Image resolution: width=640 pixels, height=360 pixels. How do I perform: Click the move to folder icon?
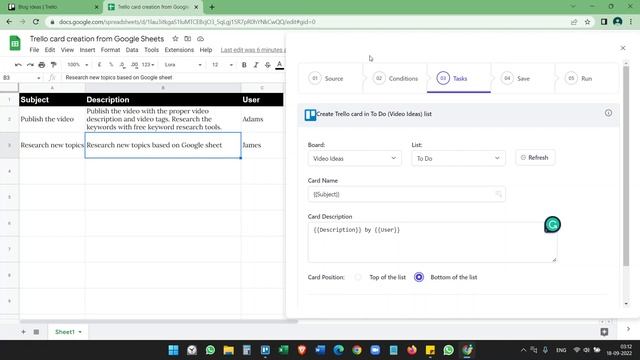(x=187, y=39)
